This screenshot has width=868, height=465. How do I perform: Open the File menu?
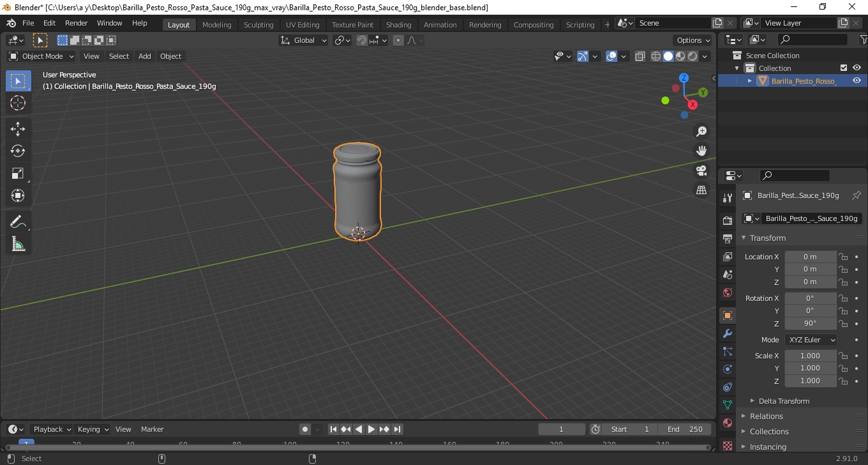(x=28, y=23)
